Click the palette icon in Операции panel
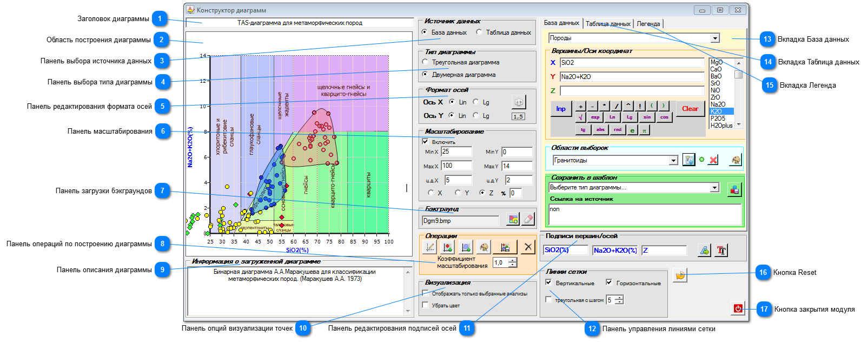Screen dimensions: 868x342 [x=483, y=247]
